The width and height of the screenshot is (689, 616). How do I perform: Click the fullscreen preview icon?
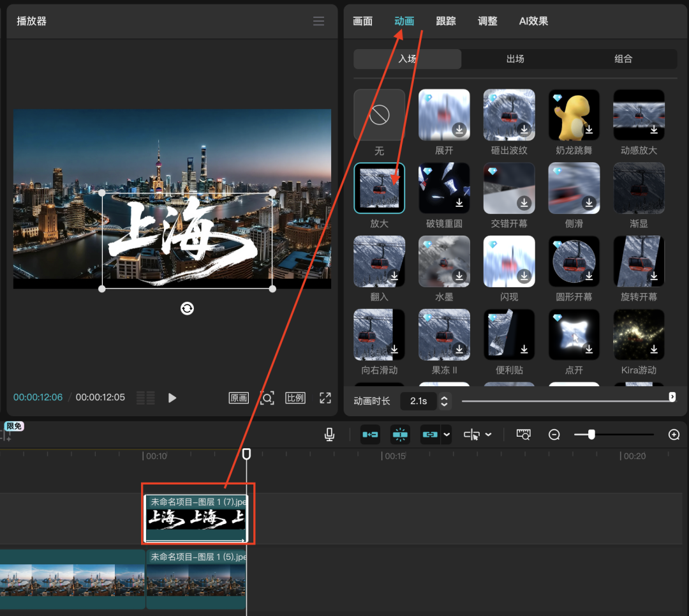[325, 398]
